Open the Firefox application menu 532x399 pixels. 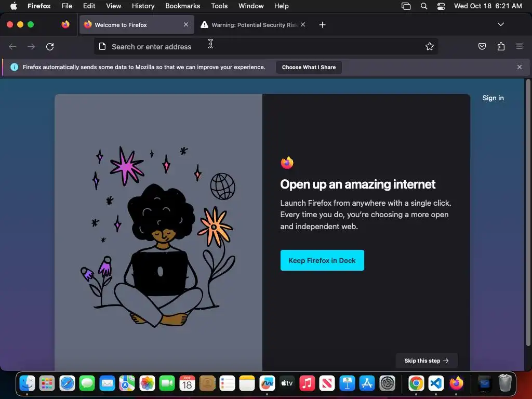(x=39, y=6)
